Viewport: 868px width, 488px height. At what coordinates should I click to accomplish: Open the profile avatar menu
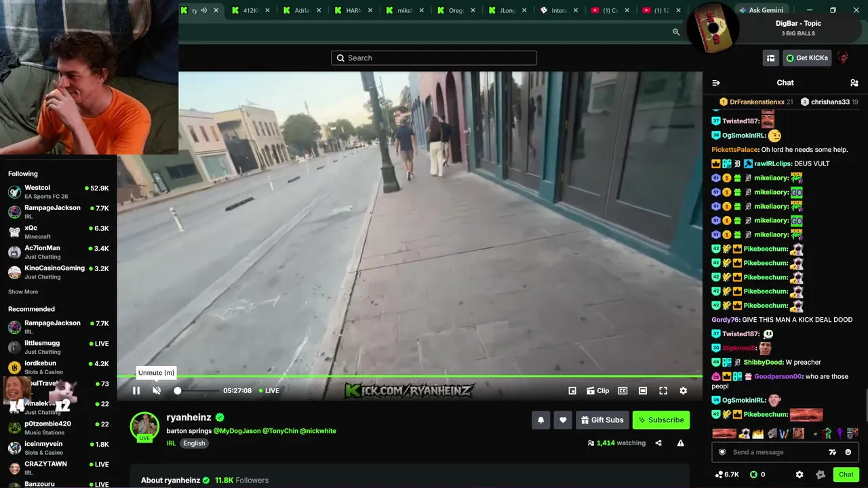pyautogui.click(x=843, y=58)
